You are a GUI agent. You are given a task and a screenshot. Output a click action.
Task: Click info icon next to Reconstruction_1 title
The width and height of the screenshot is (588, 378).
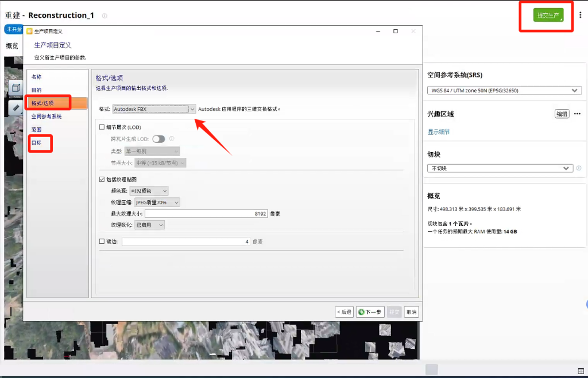[x=105, y=16]
